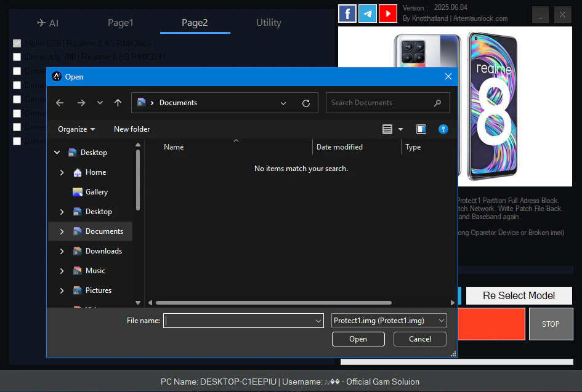
Task: Expand the Documents tree node
Action: tap(62, 231)
